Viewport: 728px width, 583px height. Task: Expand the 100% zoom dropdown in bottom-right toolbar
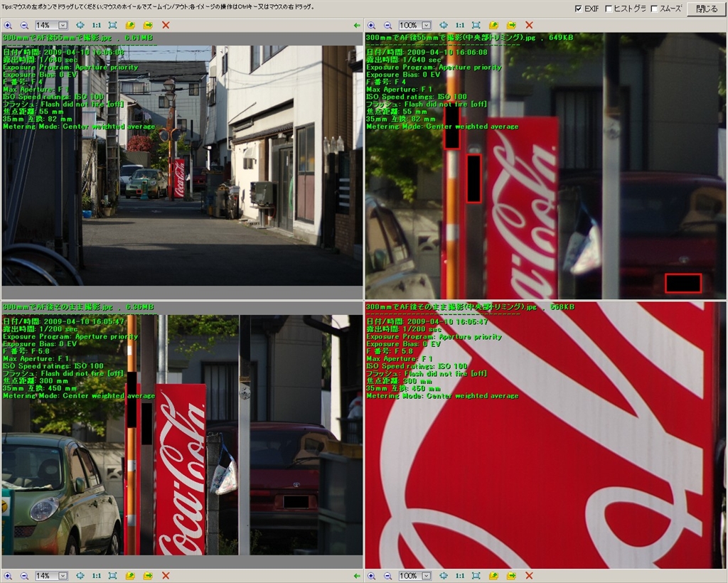coord(427,575)
